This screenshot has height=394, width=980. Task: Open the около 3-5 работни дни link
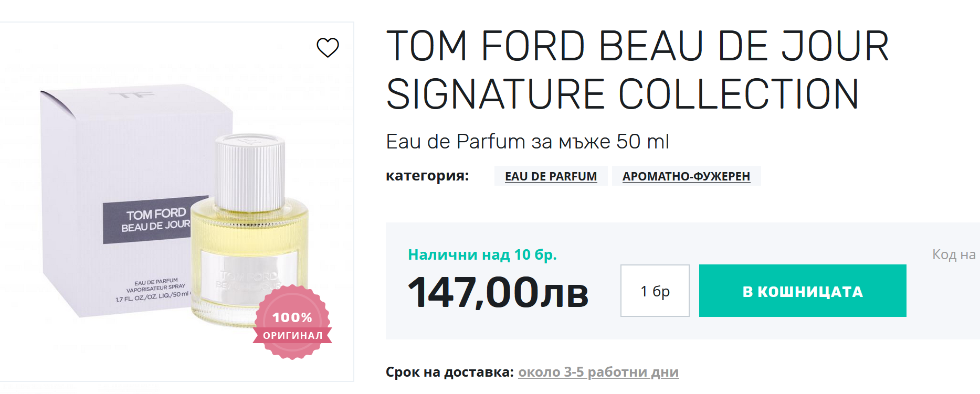598,372
